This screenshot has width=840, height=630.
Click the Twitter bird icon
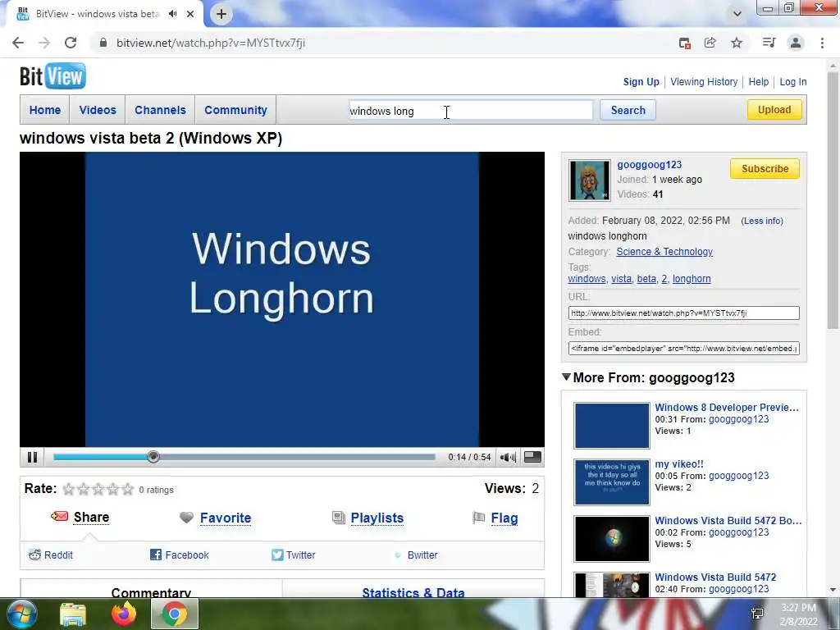[277, 555]
